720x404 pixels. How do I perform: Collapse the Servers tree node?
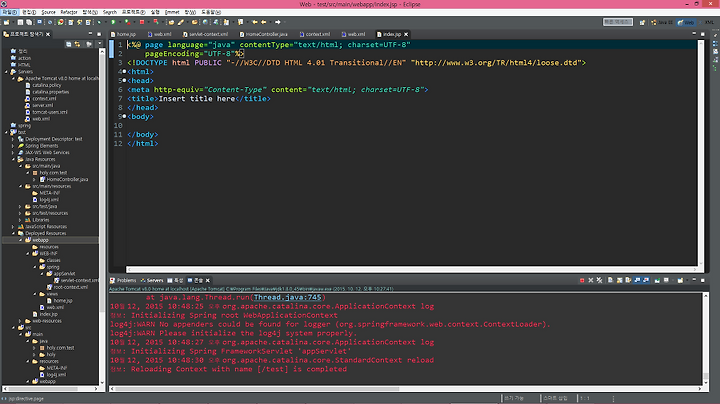[x=6, y=72]
